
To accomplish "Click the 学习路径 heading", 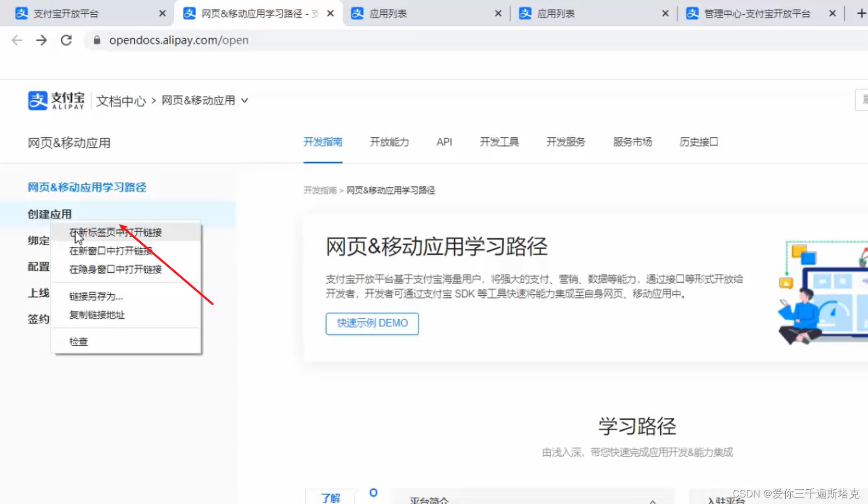I will tap(637, 426).
